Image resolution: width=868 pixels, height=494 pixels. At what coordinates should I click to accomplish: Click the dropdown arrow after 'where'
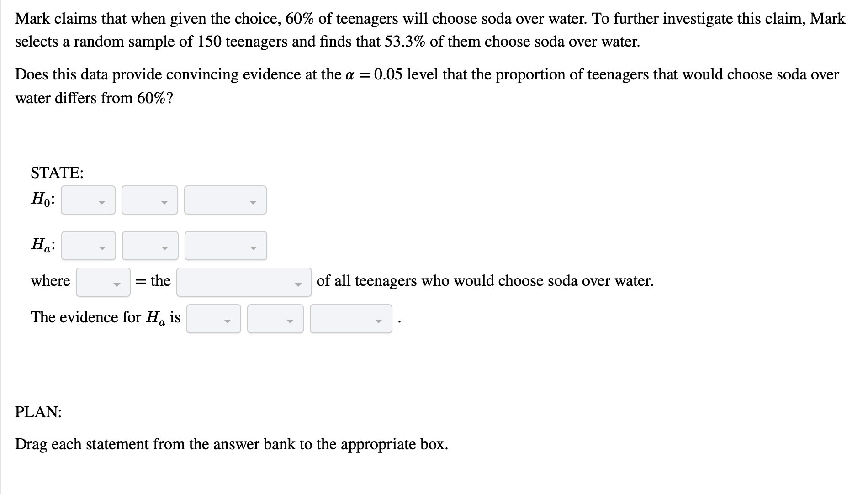[x=117, y=284]
